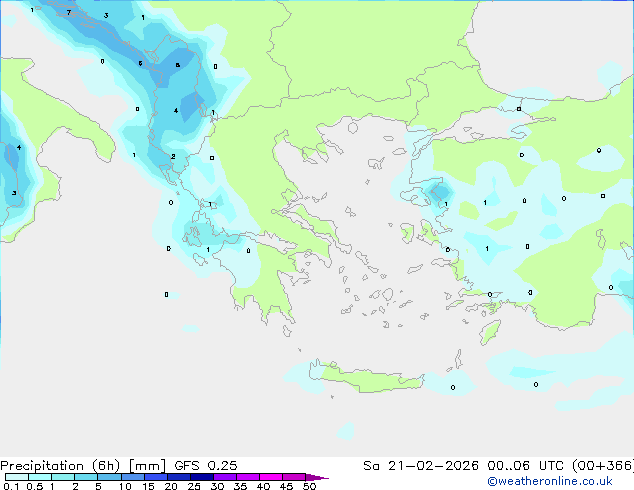
Task: Click the above-50 mm legend arrow tip
Action: click(317, 477)
